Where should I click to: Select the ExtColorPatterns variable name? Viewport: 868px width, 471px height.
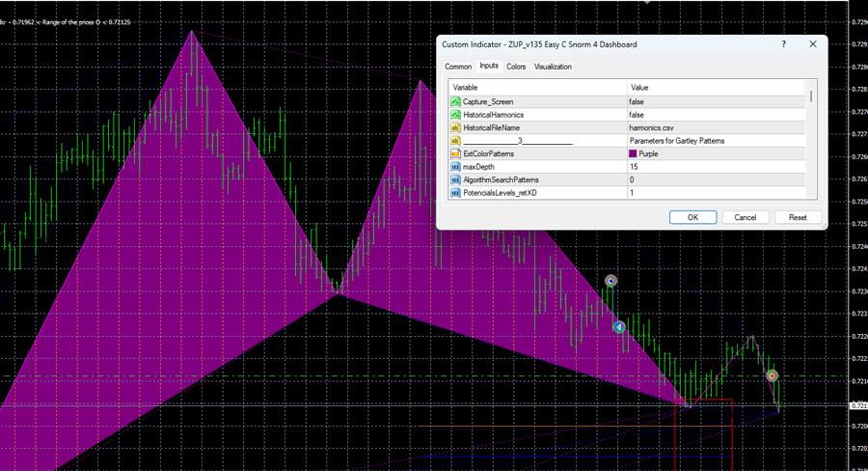pyautogui.click(x=488, y=154)
